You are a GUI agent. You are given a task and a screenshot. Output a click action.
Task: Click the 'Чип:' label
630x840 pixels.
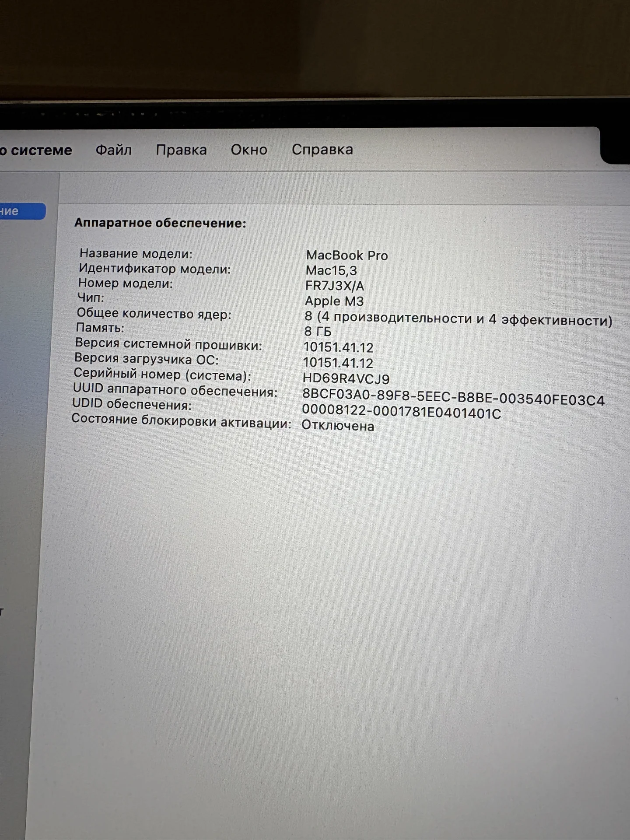pos(91,298)
